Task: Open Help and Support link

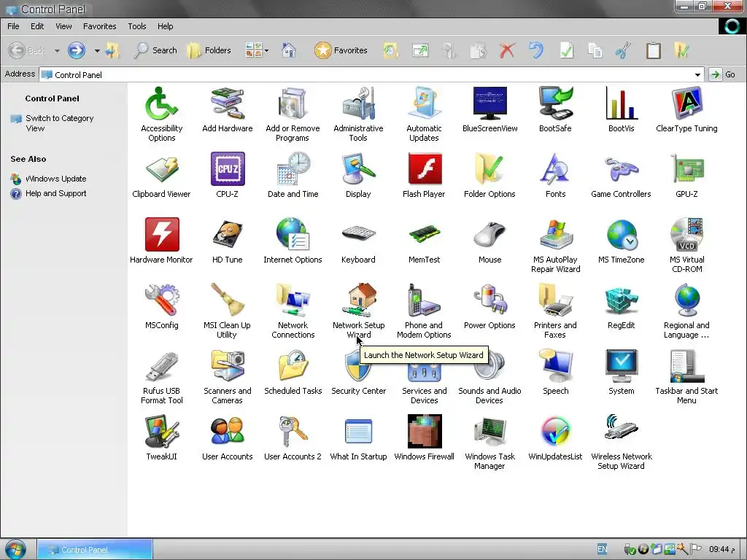Action: point(55,193)
